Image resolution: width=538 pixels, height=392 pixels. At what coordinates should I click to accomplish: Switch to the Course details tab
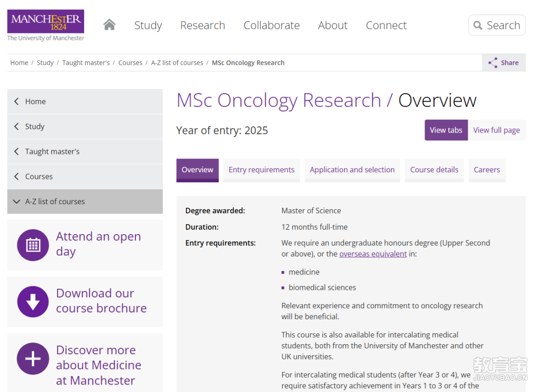click(x=434, y=170)
